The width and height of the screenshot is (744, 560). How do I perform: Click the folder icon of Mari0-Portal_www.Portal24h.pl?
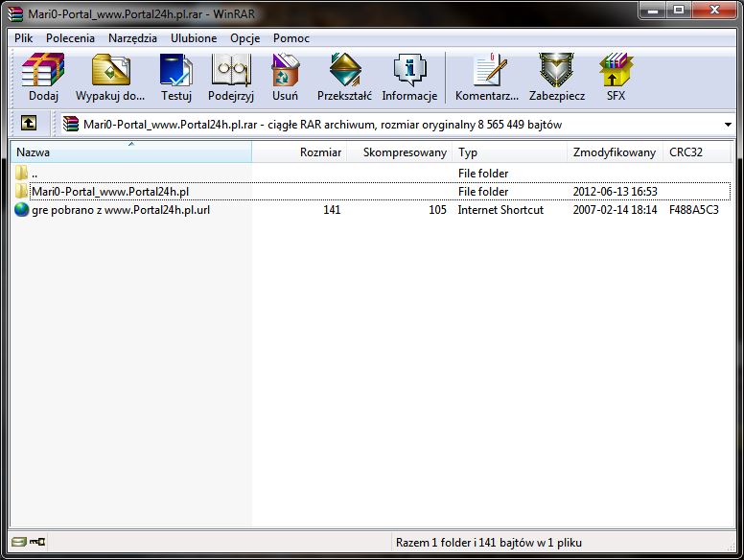[22, 191]
